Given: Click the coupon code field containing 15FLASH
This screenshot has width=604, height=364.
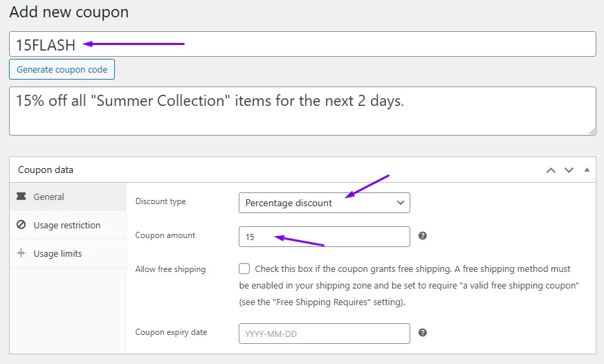Looking at the screenshot, I should coord(302,44).
